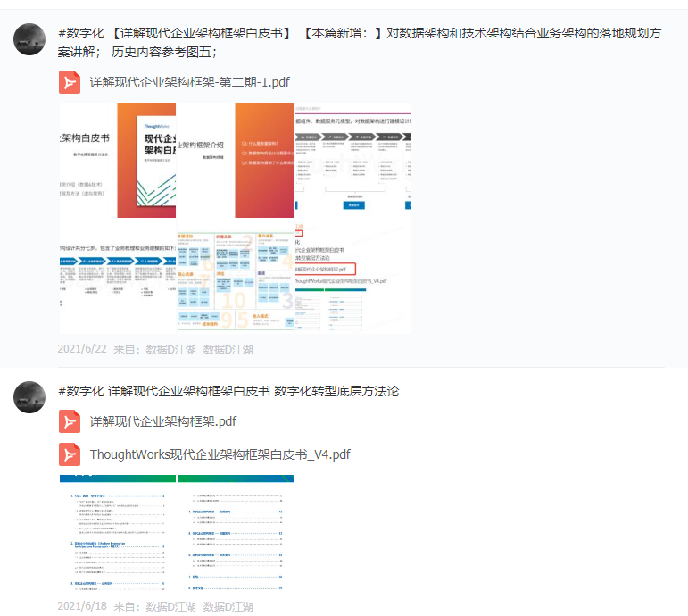Click the text 数字化转型底层方法论 in second post
This screenshot has height=616, width=688.
click(336, 391)
